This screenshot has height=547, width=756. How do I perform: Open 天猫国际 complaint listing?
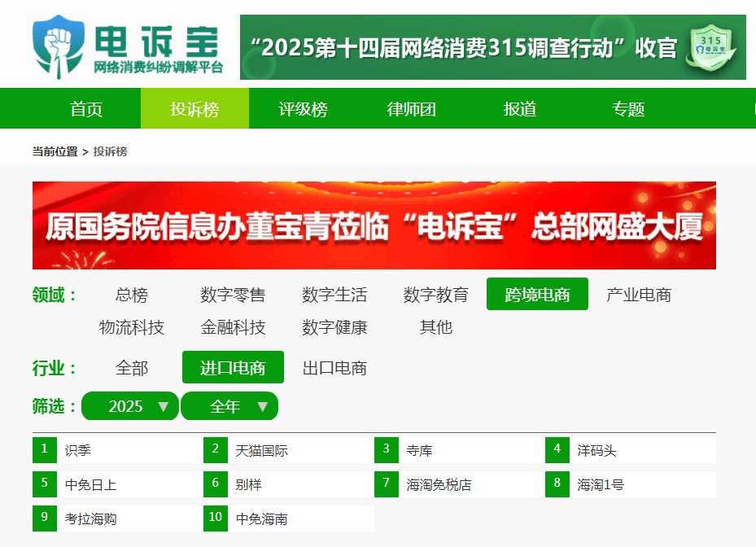[x=261, y=450]
